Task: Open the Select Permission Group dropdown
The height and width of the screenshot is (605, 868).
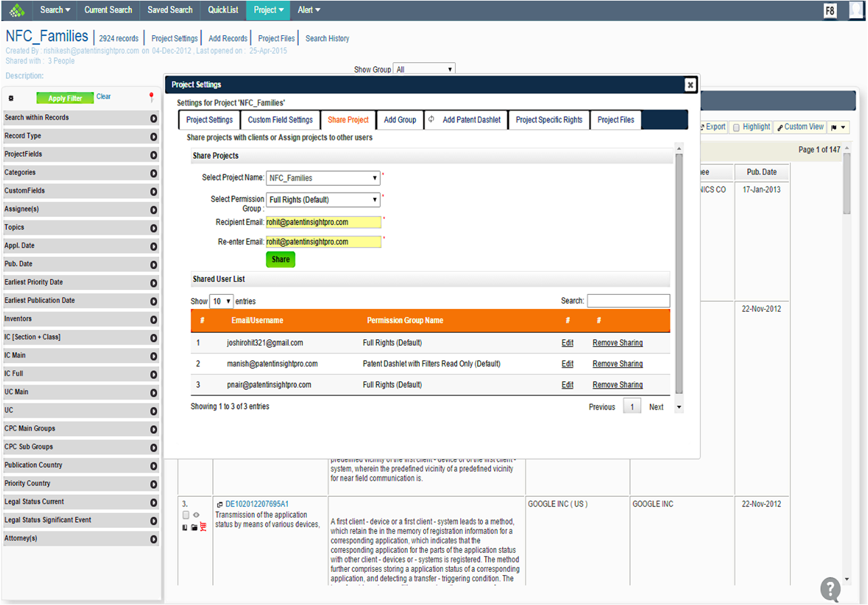Action: [323, 200]
